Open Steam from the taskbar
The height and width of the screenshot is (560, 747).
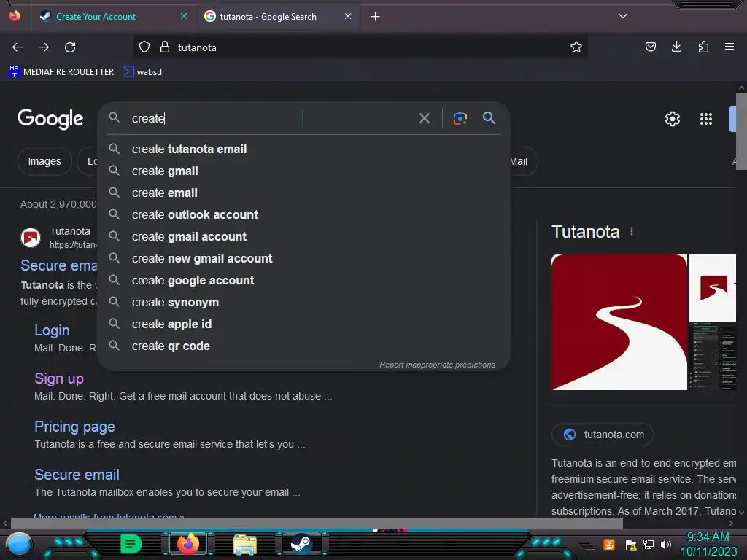point(301,544)
